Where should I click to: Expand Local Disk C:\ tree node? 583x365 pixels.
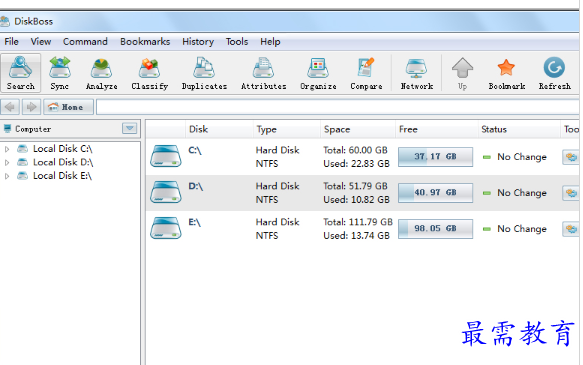point(7,149)
